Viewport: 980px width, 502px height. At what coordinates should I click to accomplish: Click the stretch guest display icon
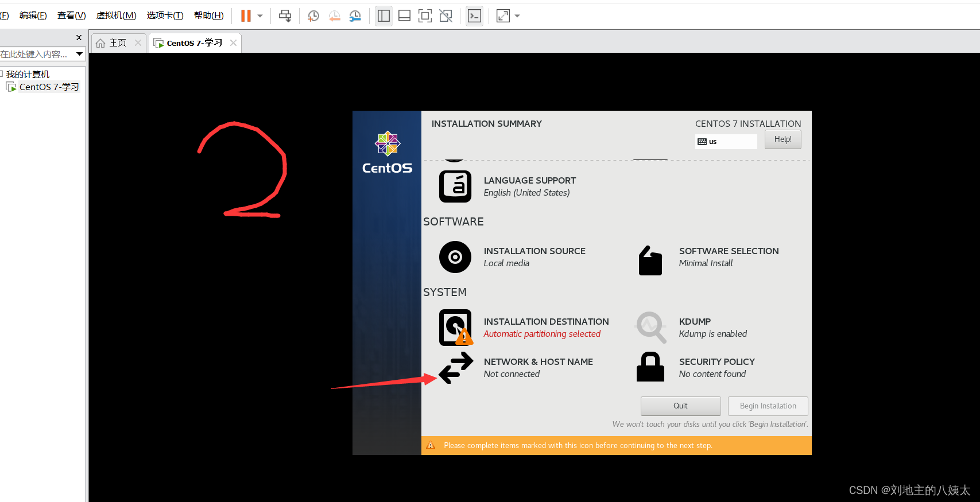(503, 16)
